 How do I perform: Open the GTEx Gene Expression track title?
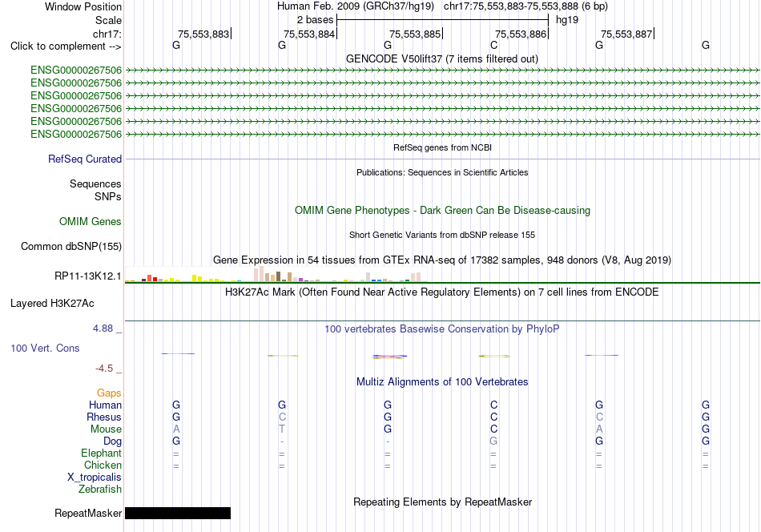click(442, 260)
